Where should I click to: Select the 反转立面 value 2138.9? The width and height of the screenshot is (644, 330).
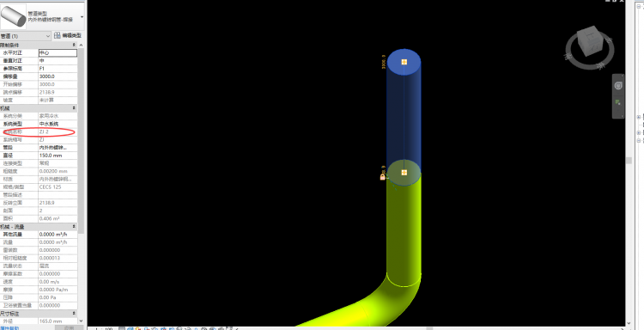58,203
